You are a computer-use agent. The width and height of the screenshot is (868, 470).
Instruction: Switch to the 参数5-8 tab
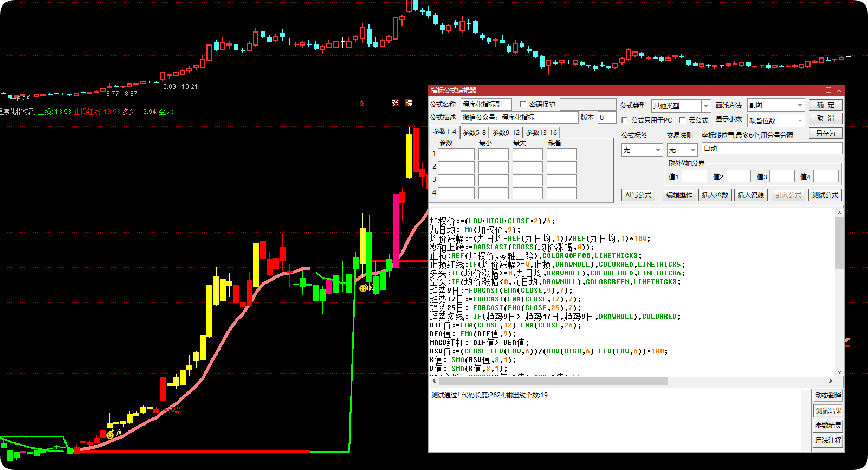pos(475,132)
